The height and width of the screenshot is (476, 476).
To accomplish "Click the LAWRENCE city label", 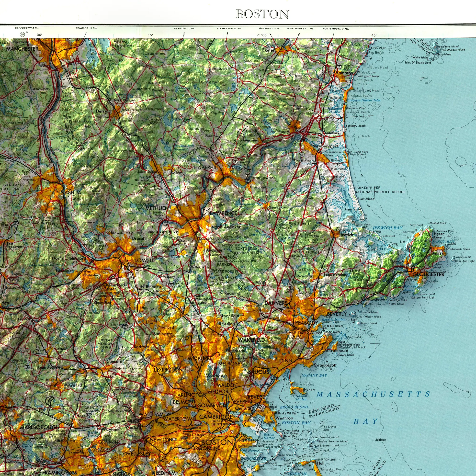I will [x=224, y=213].
